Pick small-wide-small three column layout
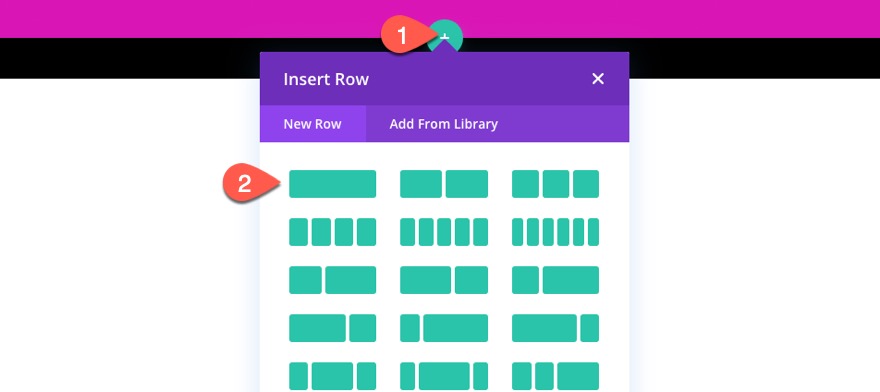The image size is (880, 392). coord(332,376)
